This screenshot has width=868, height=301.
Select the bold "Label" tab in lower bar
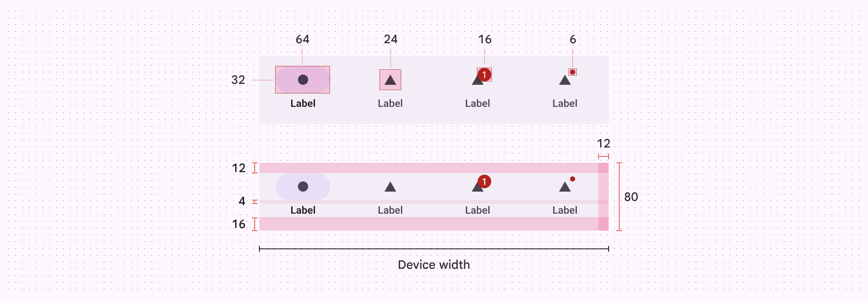[303, 210]
